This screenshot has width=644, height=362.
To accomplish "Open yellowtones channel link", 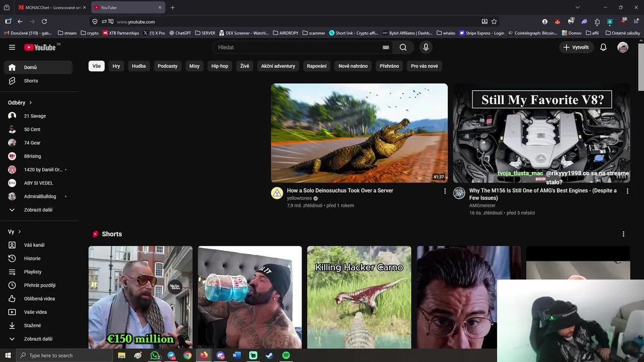I will (x=299, y=198).
